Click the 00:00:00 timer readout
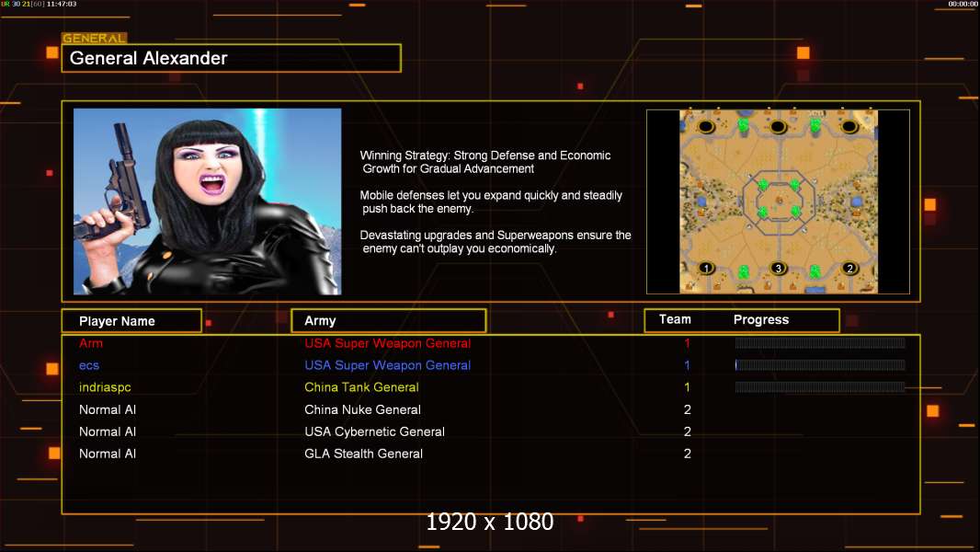 point(963,4)
